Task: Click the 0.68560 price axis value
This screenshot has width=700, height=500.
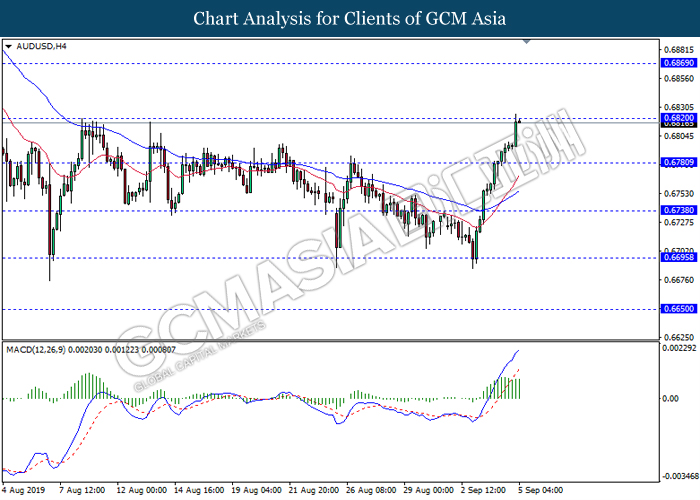Action: 679,79
